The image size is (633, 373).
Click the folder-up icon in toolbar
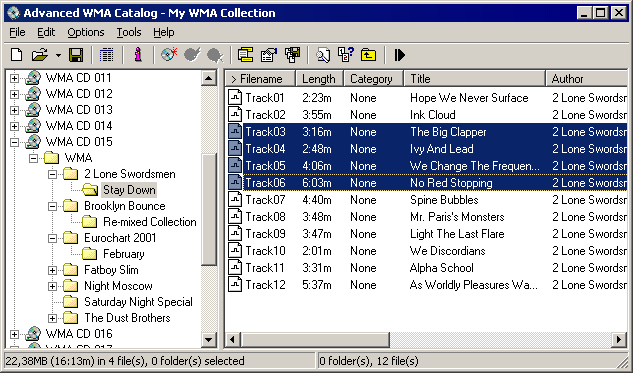[368, 55]
